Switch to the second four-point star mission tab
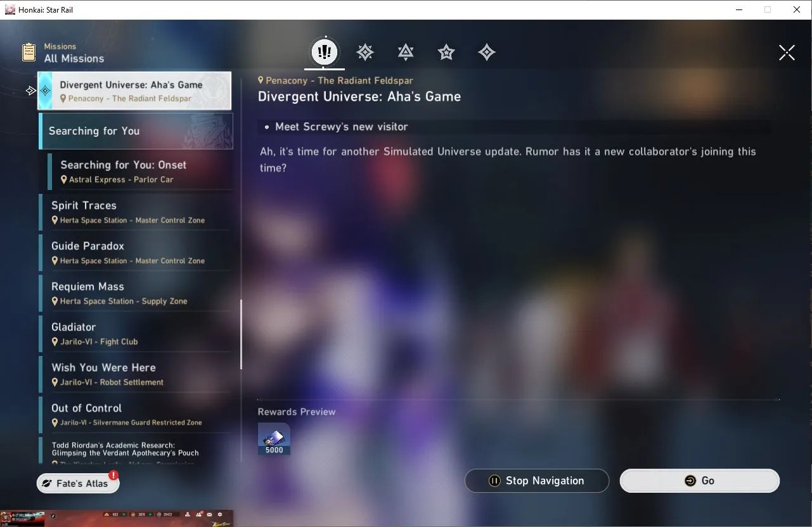Viewport: 812px width, 527px height. coord(365,52)
